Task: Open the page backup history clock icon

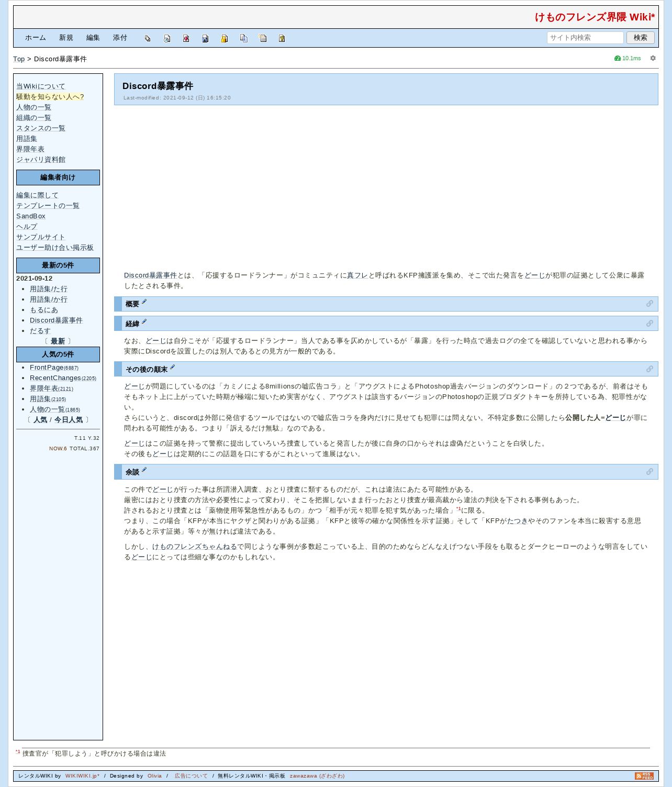Action: [167, 38]
